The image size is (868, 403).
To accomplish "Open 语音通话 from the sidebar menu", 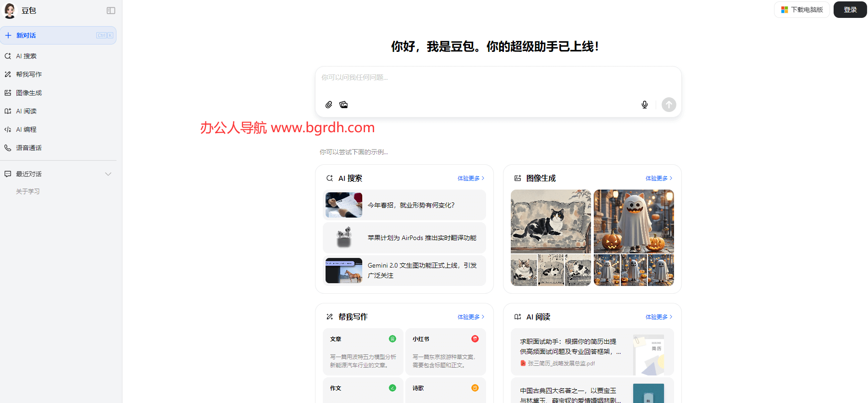I will click(58, 148).
